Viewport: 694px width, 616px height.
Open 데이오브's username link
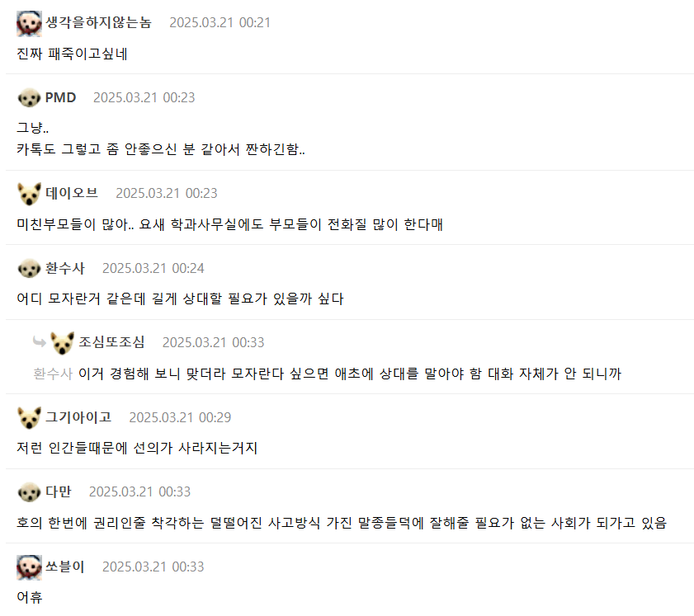(72, 193)
